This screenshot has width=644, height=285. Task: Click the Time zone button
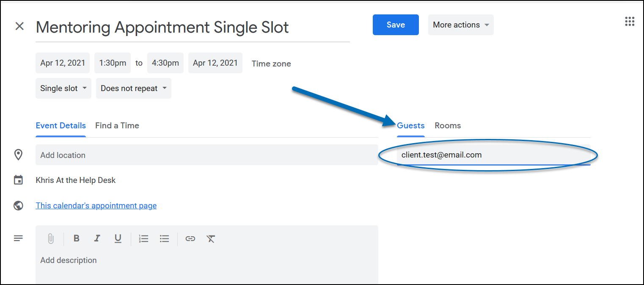pyautogui.click(x=271, y=64)
